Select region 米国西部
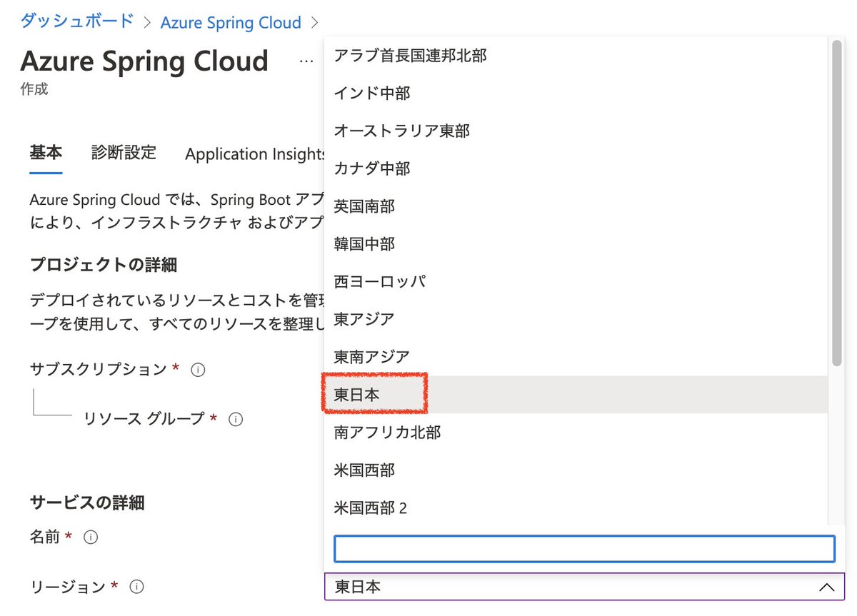This screenshot has width=857, height=616. pos(576,470)
